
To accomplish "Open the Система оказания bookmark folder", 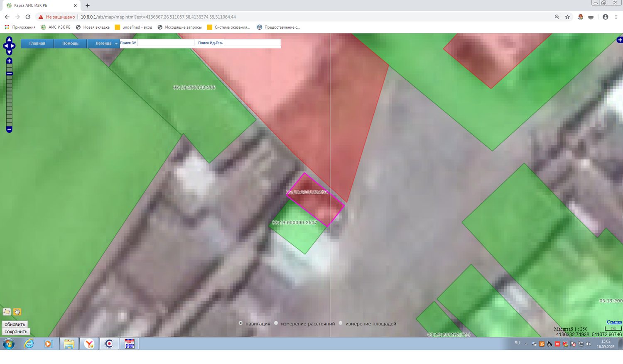I will (x=228, y=27).
